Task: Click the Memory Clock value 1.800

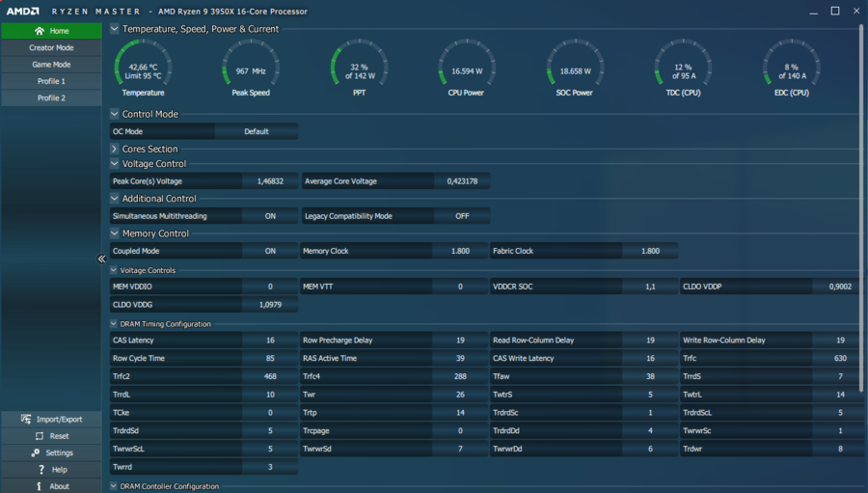Action: (460, 251)
